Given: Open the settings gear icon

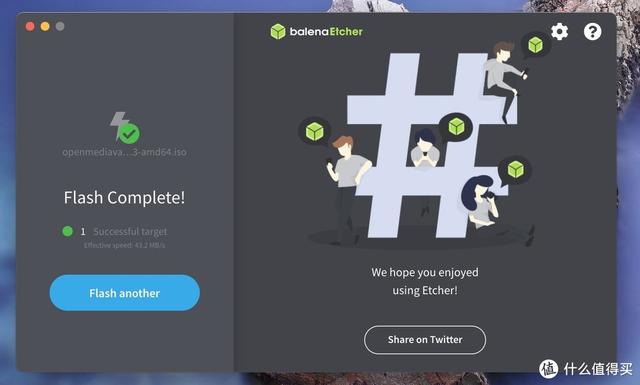Looking at the screenshot, I should point(559,31).
